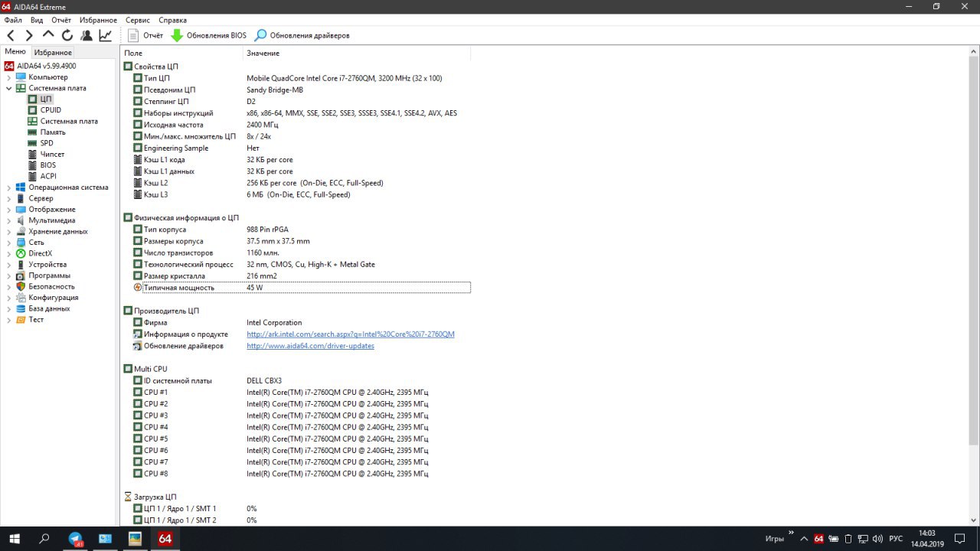This screenshot has width=980, height=551.
Task: Click the AIDA64 icon in the taskbar
Action: pyautogui.click(x=165, y=539)
